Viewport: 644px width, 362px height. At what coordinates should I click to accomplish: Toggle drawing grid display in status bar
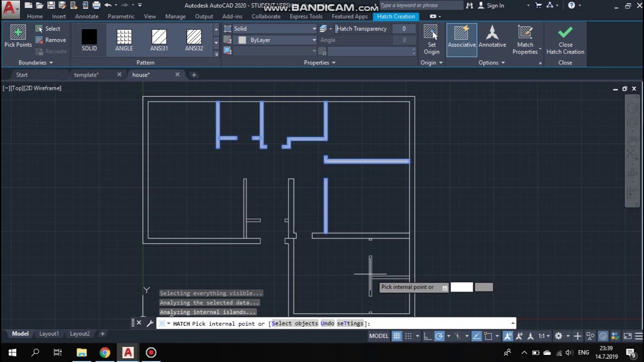(397, 336)
